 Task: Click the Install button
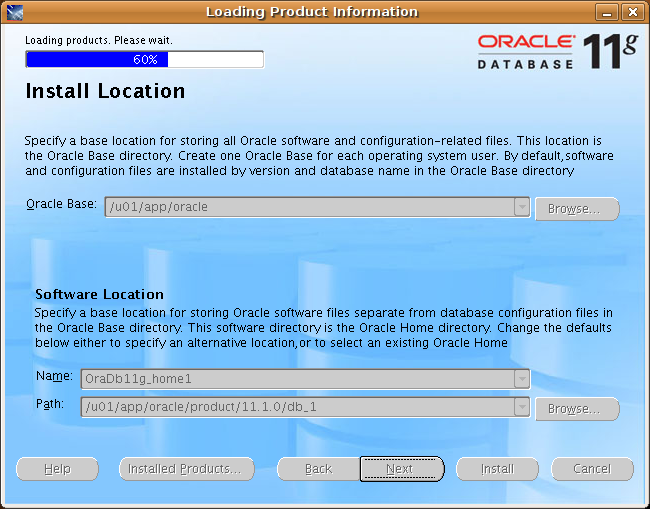[497, 469]
